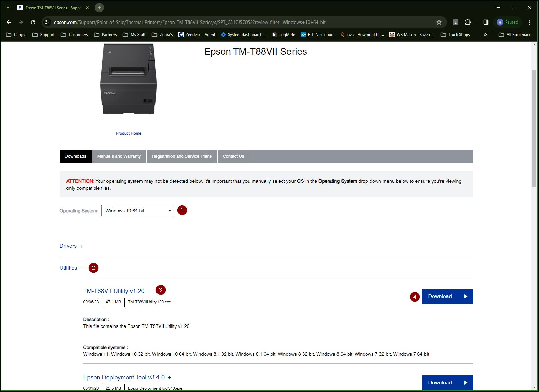Collapse TM-T88VII Utility v1.20 details
Image resolution: width=539 pixels, height=392 pixels.
117,291
